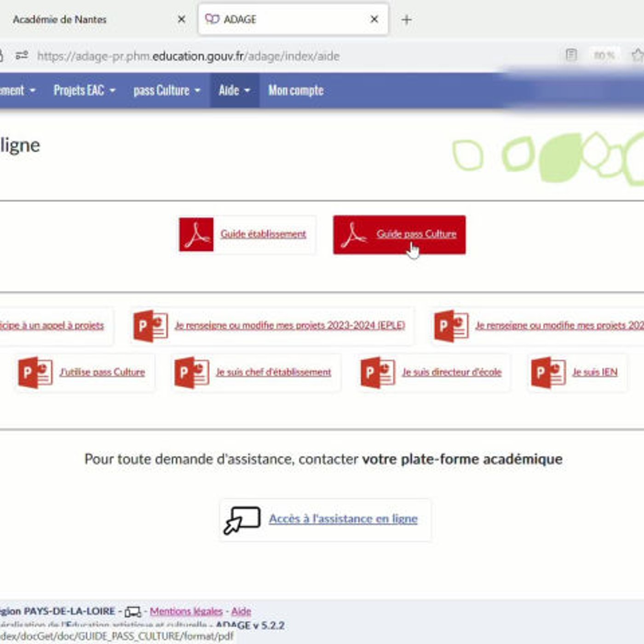The width and height of the screenshot is (644, 644).
Task: Close the Académie de Nantes tab
Action: point(181,19)
